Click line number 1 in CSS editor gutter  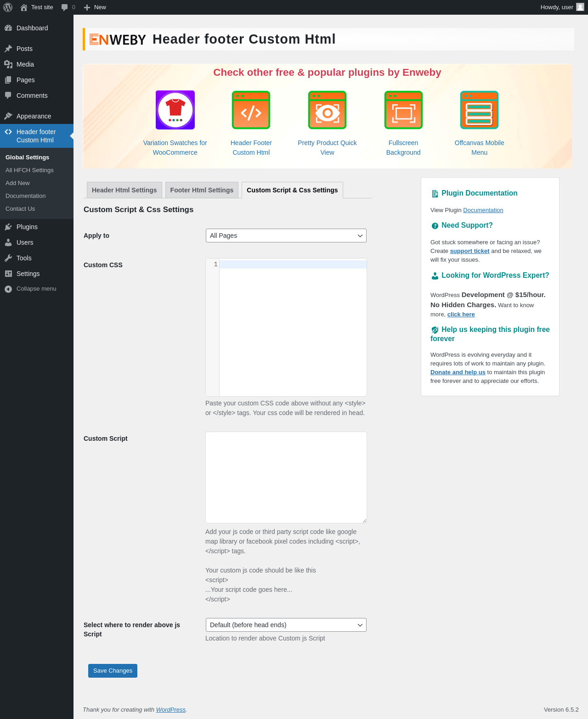(x=215, y=264)
